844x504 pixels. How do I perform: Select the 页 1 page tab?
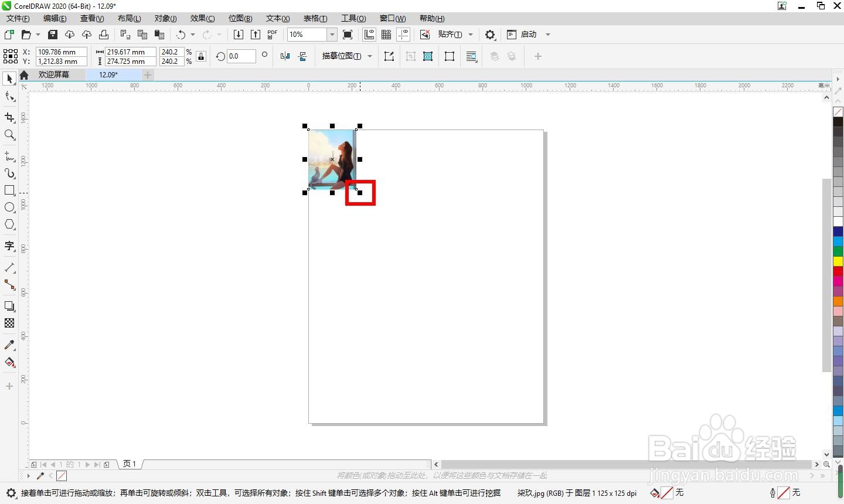pos(130,464)
